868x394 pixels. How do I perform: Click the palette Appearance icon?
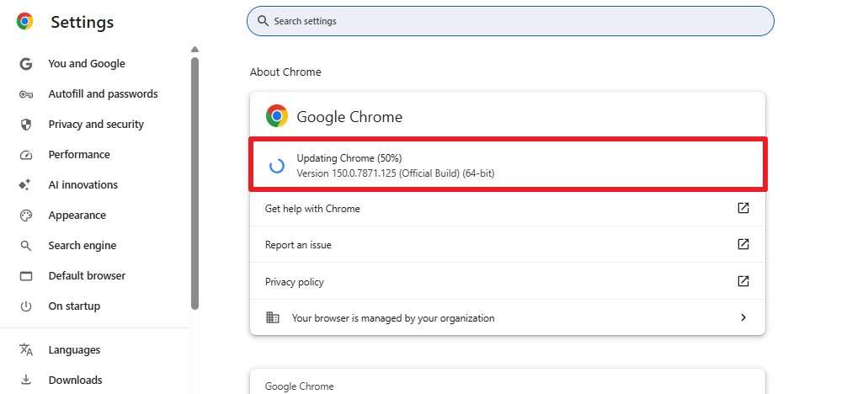click(x=25, y=216)
